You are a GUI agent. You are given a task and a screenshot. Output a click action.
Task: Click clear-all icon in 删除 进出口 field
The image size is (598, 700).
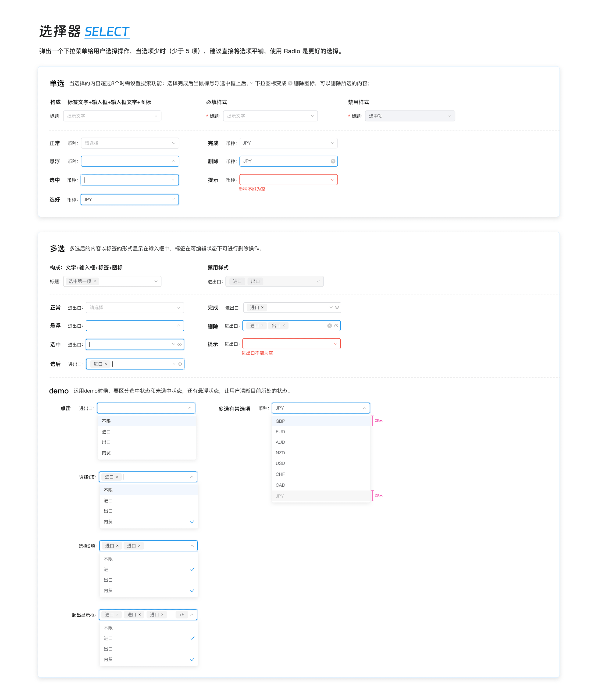coord(329,326)
